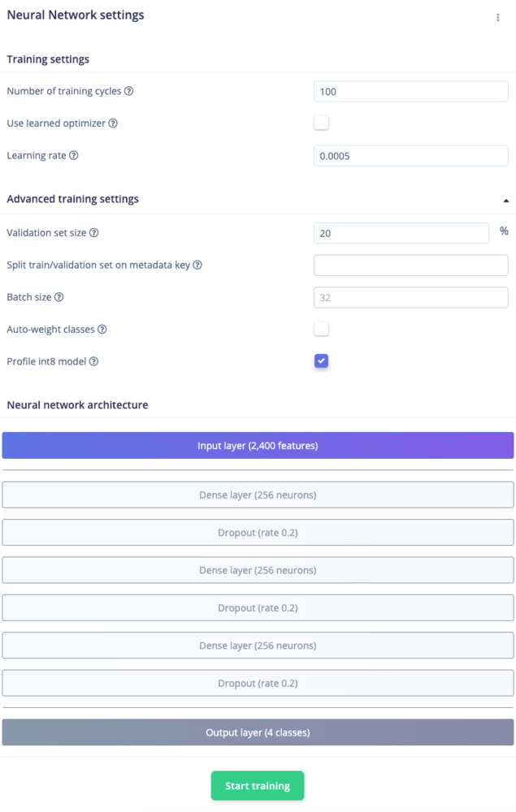Enable the Auto-weight classes checkbox
Image resolution: width=516 pixels, height=812 pixels.
click(x=321, y=329)
